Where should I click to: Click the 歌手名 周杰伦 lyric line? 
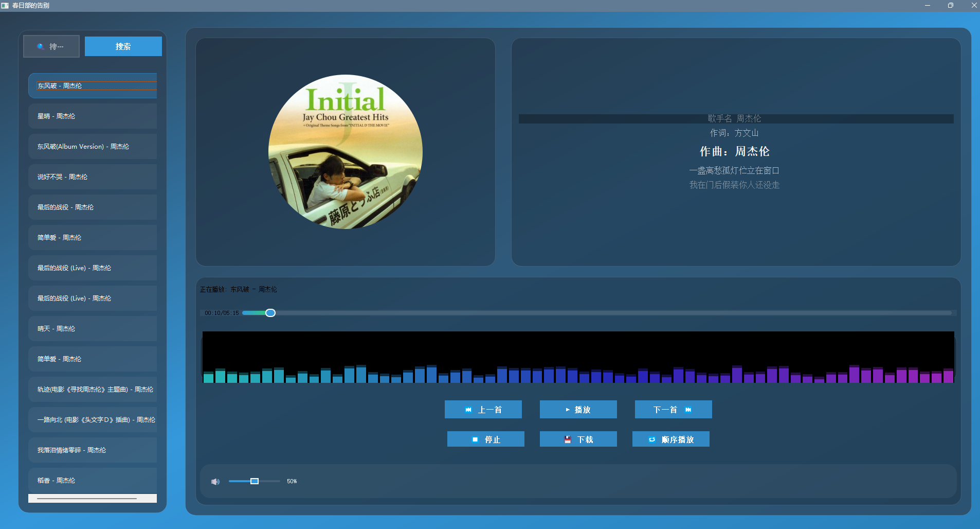click(734, 118)
